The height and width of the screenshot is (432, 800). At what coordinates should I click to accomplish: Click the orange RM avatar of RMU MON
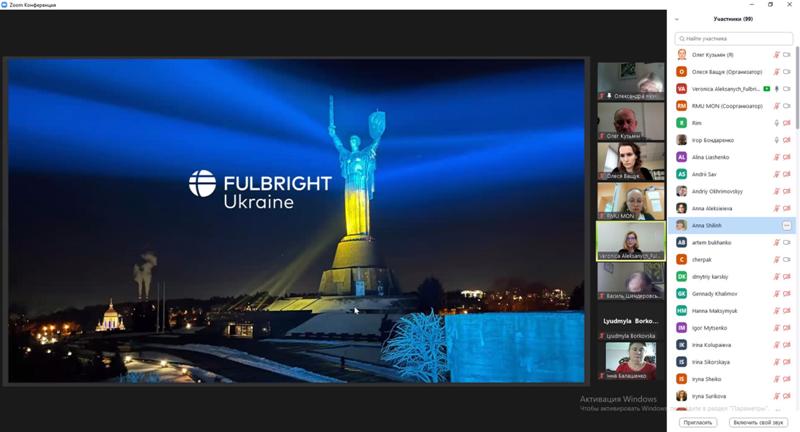click(682, 106)
